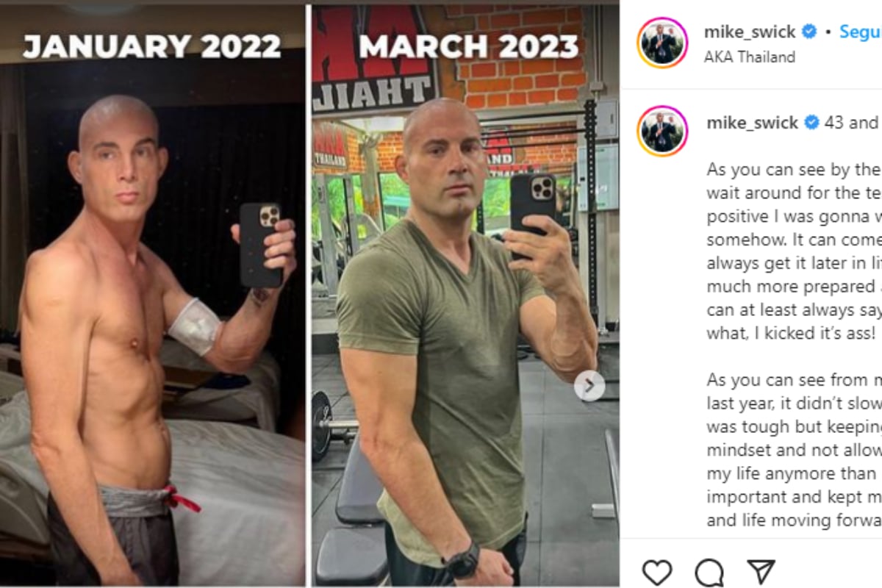Screen dimensions: 882x588
Task: Select the March 2023 gym selfie photo
Action: [465, 295]
